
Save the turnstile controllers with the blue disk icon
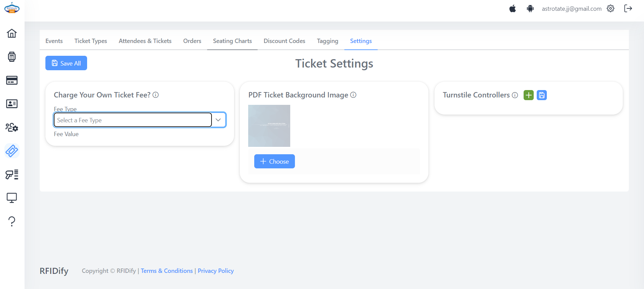pyautogui.click(x=542, y=95)
